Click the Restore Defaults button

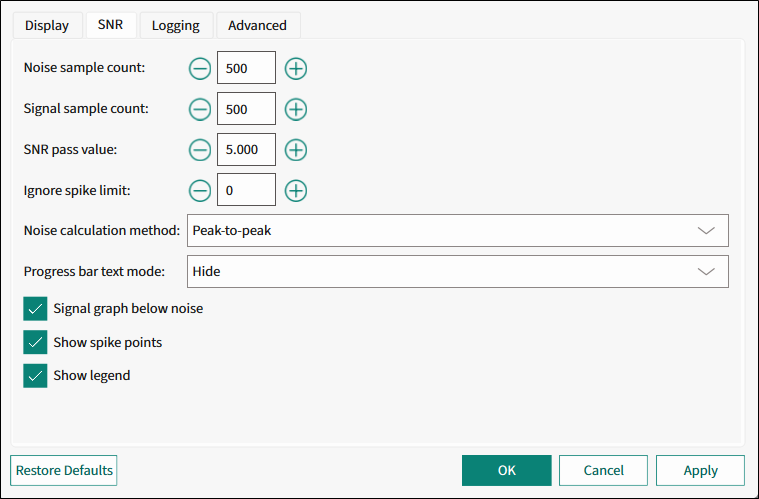coord(64,470)
